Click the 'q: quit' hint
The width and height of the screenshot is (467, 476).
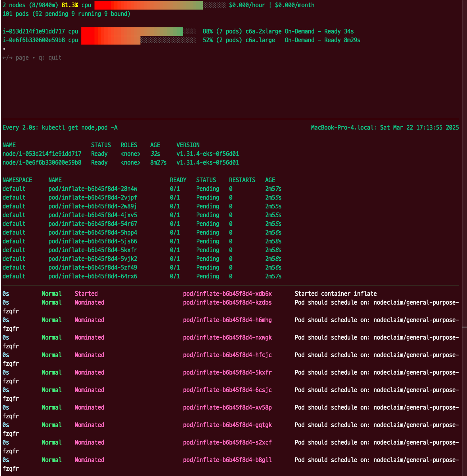50,58
